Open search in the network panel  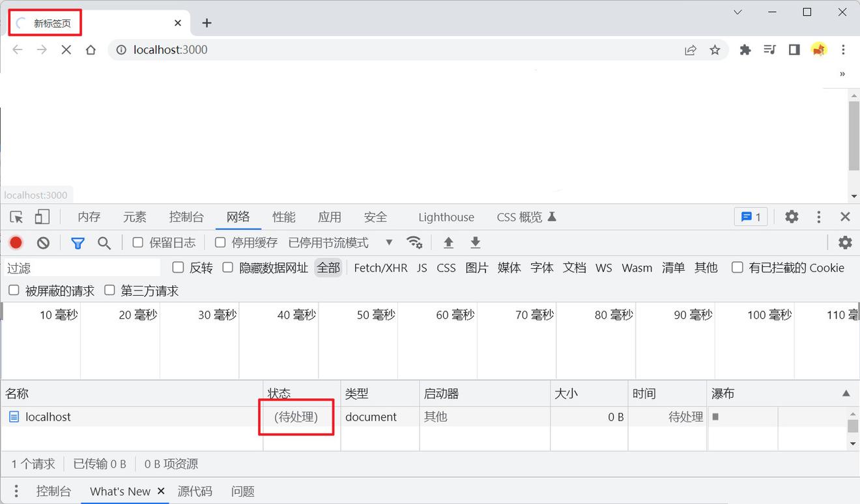click(x=104, y=243)
